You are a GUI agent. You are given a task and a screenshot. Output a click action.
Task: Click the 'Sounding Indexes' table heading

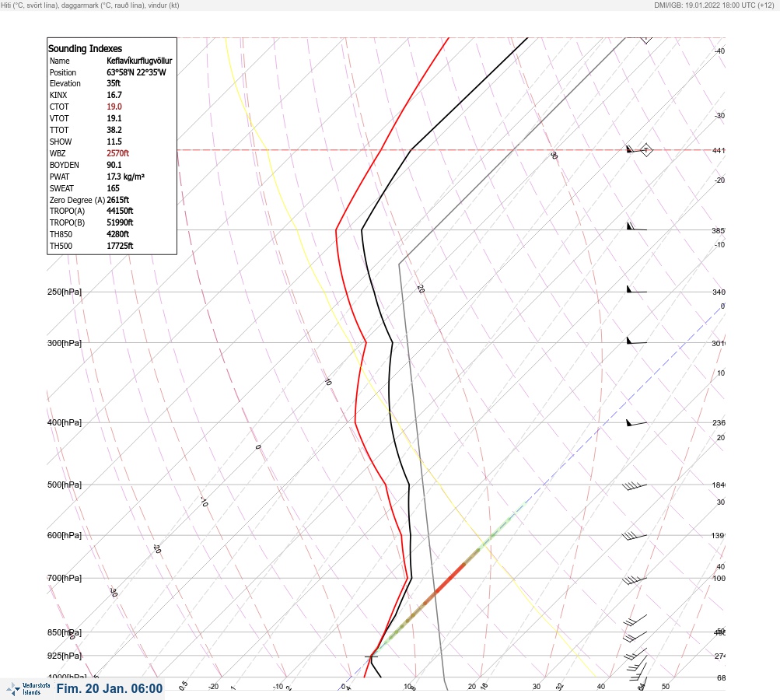click(85, 49)
